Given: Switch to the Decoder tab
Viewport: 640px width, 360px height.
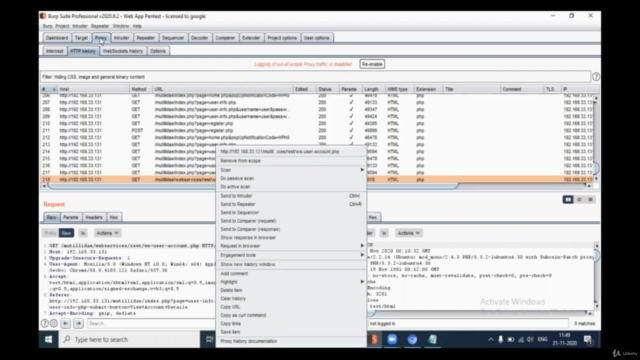Looking at the screenshot, I should pos(200,38).
